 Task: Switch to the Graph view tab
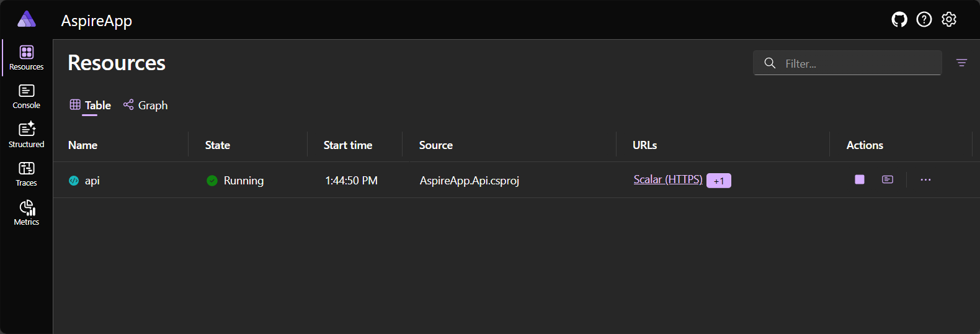(x=146, y=106)
